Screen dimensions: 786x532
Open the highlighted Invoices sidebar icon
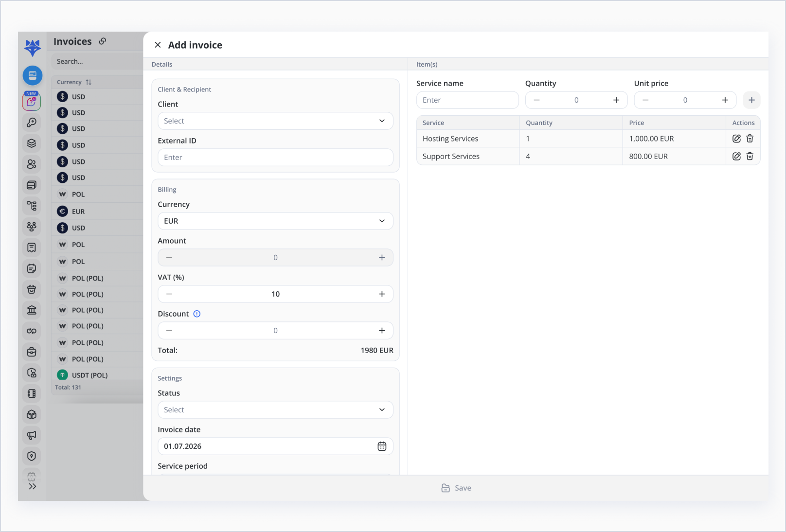(x=33, y=75)
